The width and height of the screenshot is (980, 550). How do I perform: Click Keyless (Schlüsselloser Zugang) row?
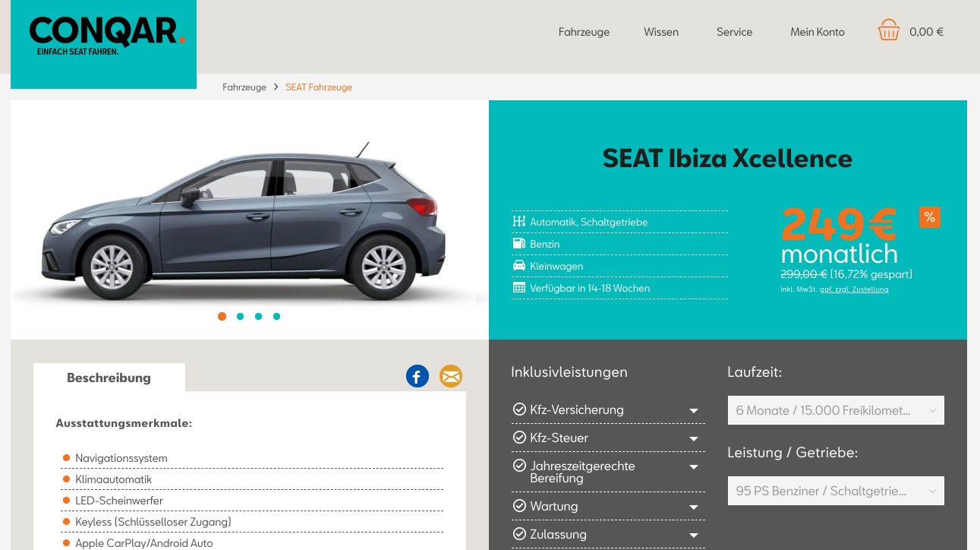(x=253, y=522)
